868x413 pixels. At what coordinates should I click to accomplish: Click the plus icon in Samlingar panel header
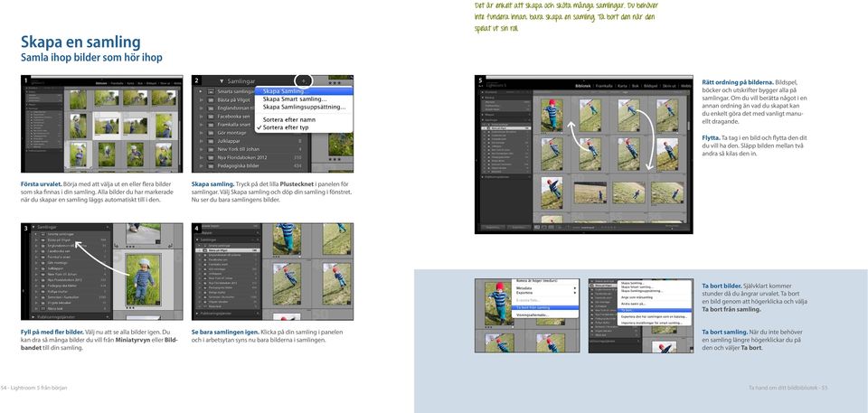[x=304, y=80]
